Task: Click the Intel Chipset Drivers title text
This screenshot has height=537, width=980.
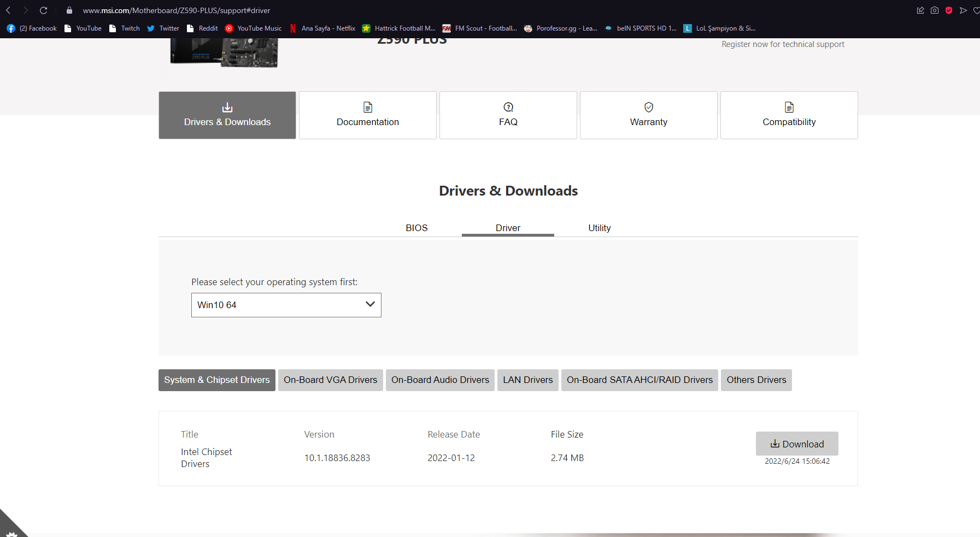Action: [x=207, y=458]
